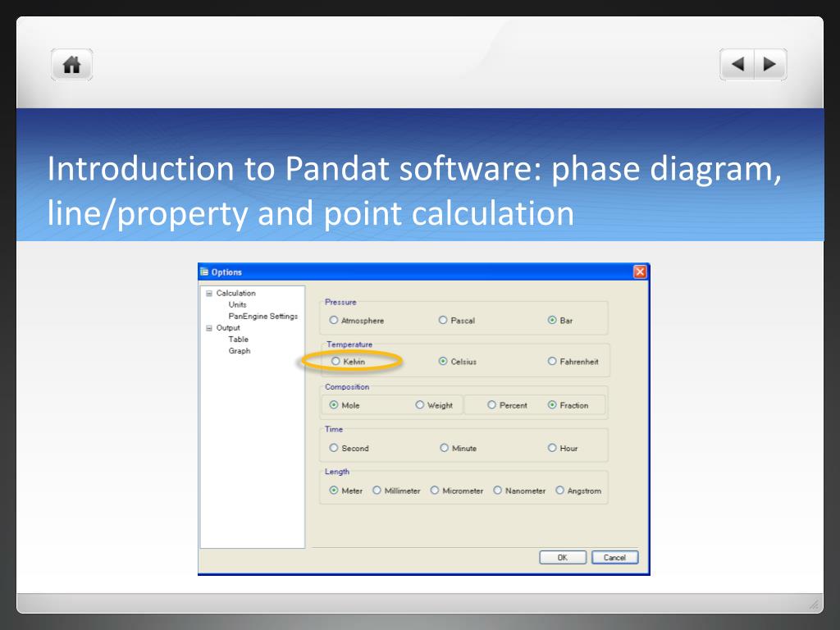Viewport: 840px width, 630px height.
Task: Open the Units tree item
Action: tap(237, 304)
